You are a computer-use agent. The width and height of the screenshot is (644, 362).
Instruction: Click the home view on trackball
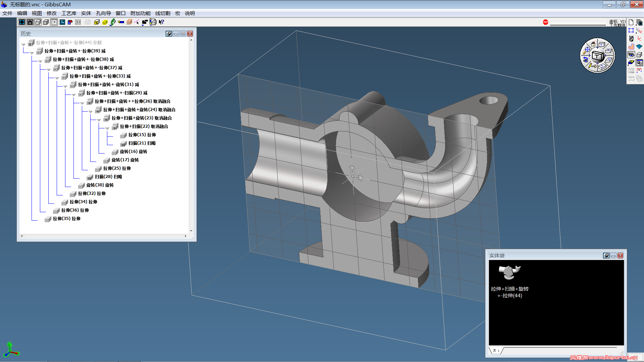pyautogui.click(x=593, y=44)
